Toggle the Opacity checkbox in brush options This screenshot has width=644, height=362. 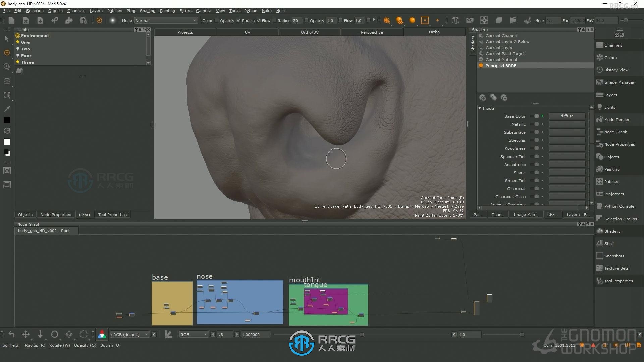pos(218,20)
